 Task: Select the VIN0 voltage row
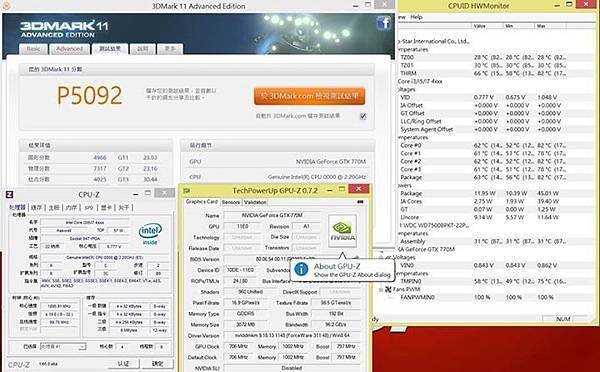tap(483, 265)
